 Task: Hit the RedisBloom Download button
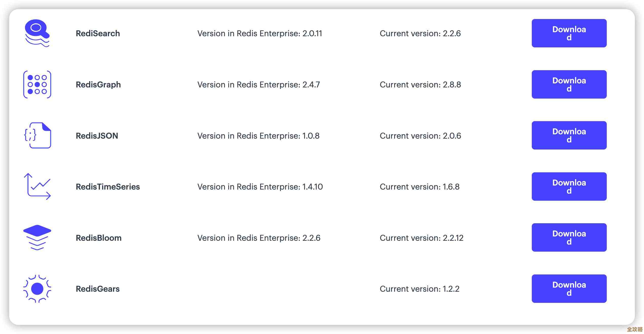[x=569, y=237]
